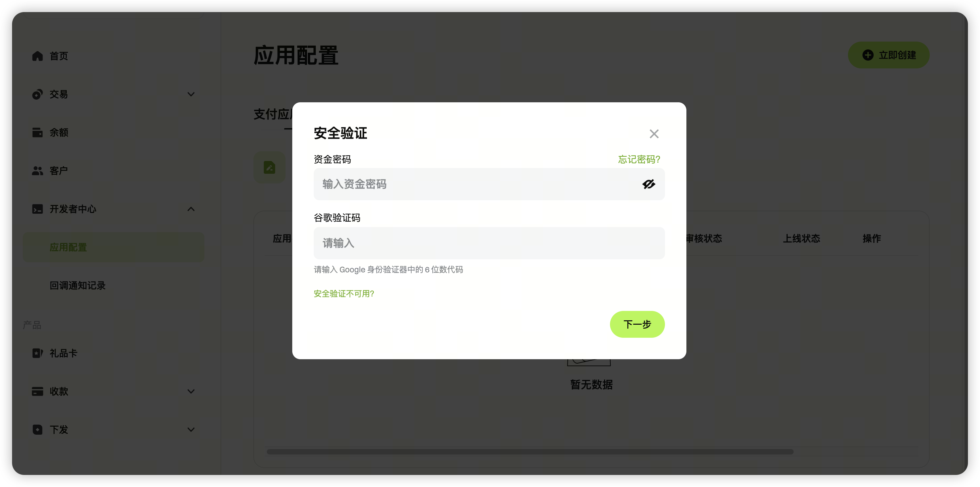Click the 下发 payout icon in sidebar

click(37, 429)
